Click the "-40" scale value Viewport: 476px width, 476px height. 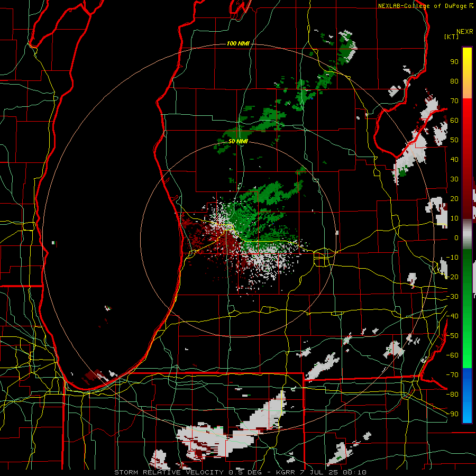(452, 316)
